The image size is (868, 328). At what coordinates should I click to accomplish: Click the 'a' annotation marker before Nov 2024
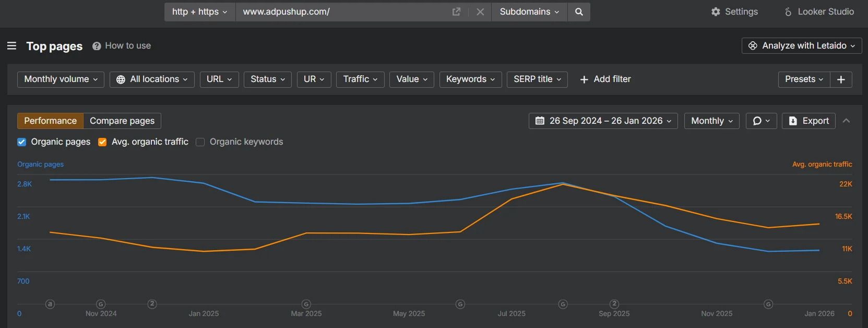[50, 304]
